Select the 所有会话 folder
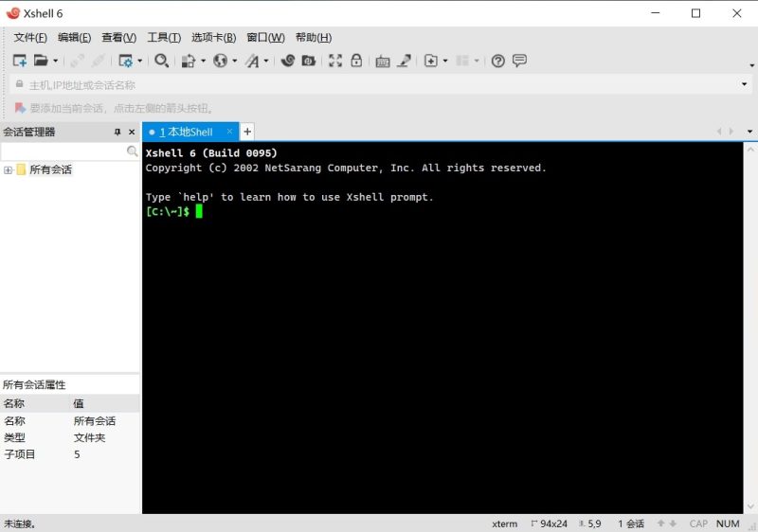 pyautogui.click(x=50, y=170)
